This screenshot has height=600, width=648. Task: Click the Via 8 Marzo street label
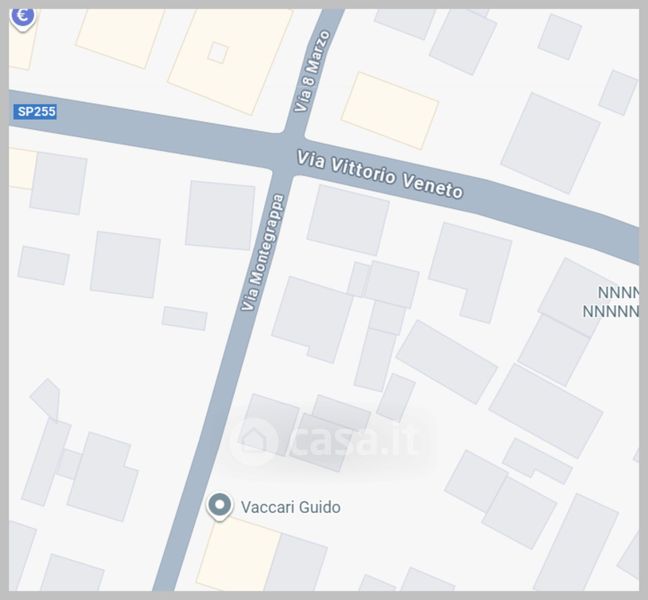tap(313, 71)
